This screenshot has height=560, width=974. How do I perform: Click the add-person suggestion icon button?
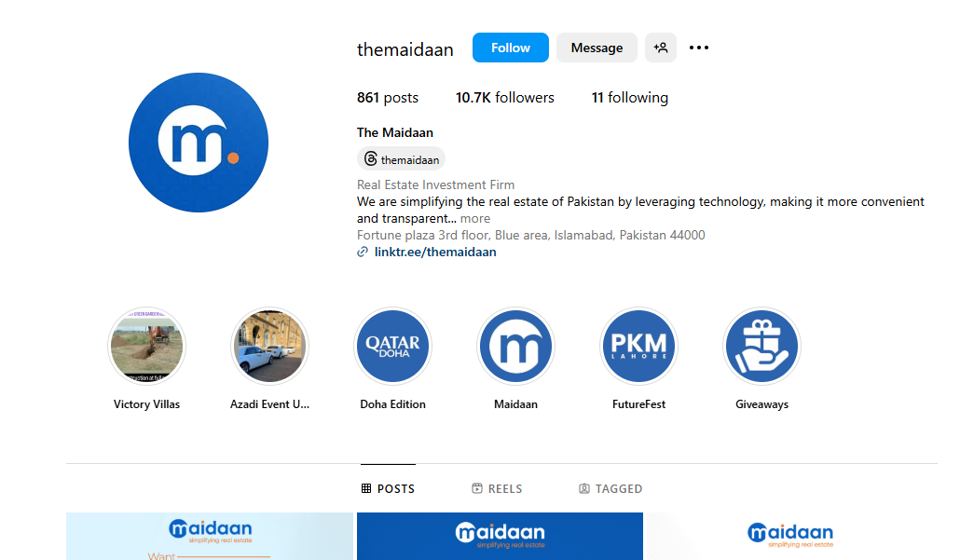661,48
